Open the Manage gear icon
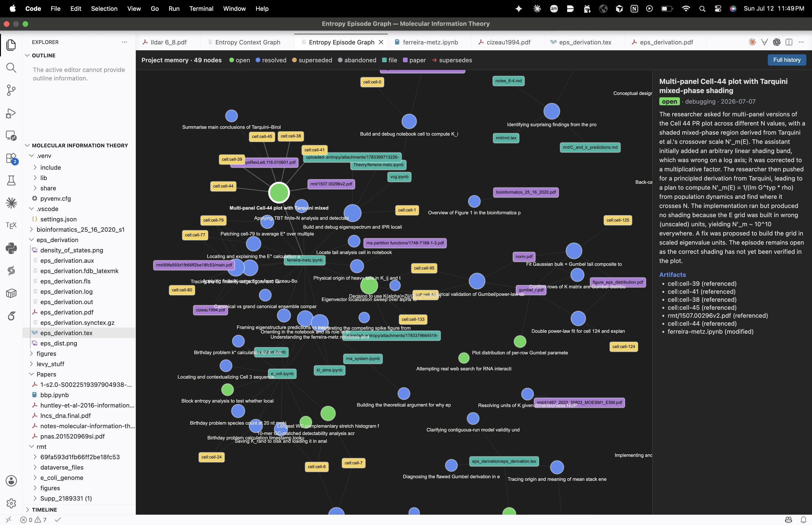Screen dimensions: 812x525 click(11, 503)
